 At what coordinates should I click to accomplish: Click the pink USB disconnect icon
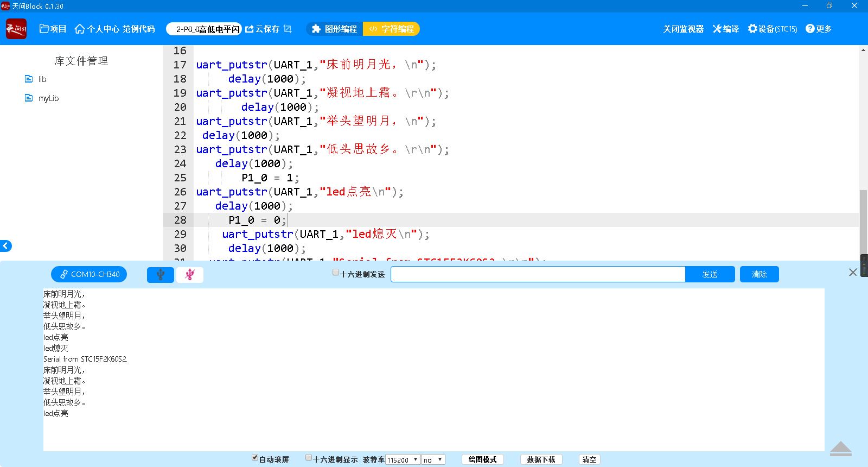click(x=190, y=275)
